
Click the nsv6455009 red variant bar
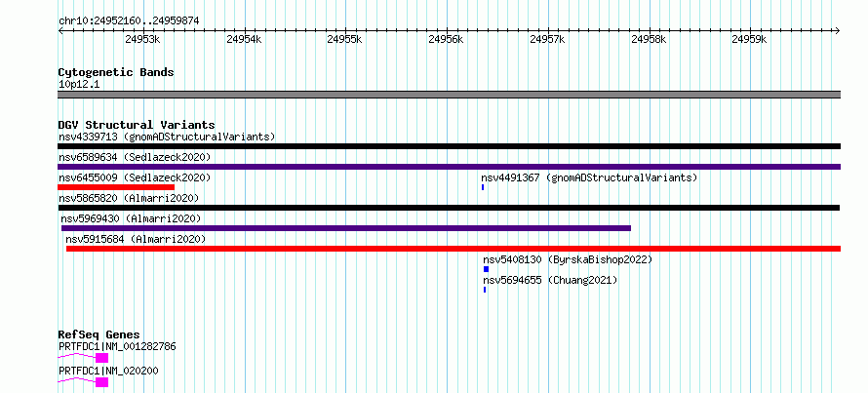click(x=116, y=187)
